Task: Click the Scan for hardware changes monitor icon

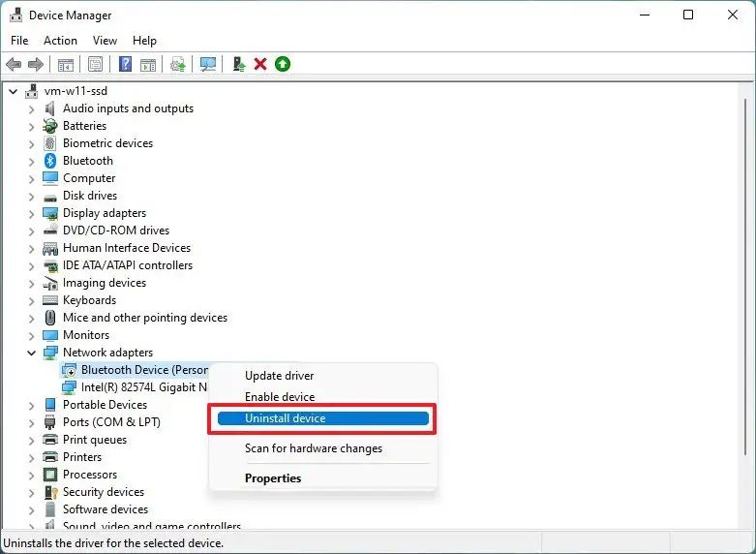Action: (x=207, y=64)
